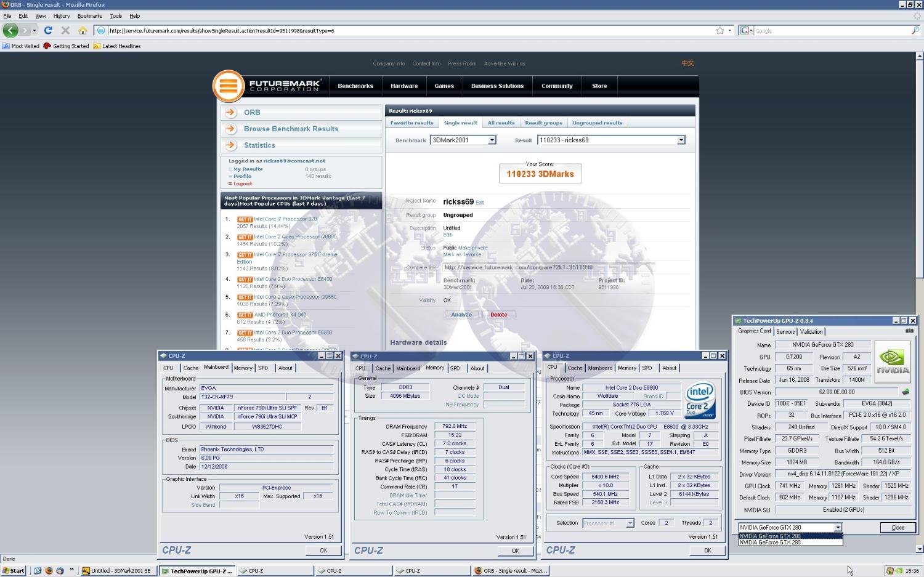Open the Benchmark dropdown showing 3DMark2001
Image resolution: width=924 pixels, height=577 pixels.
click(x=463, y=140)
